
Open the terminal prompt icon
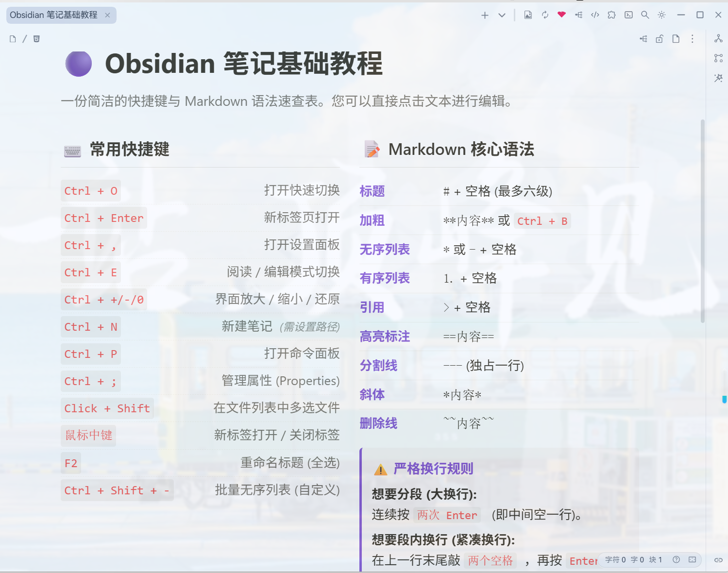(x=628, y=15)
